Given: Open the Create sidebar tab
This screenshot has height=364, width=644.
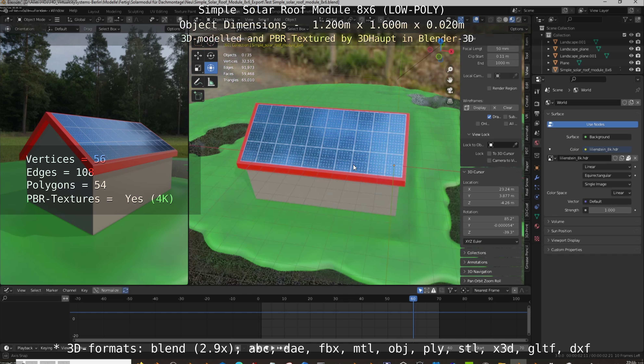Looking at the screenshot, I should [527, 101].
